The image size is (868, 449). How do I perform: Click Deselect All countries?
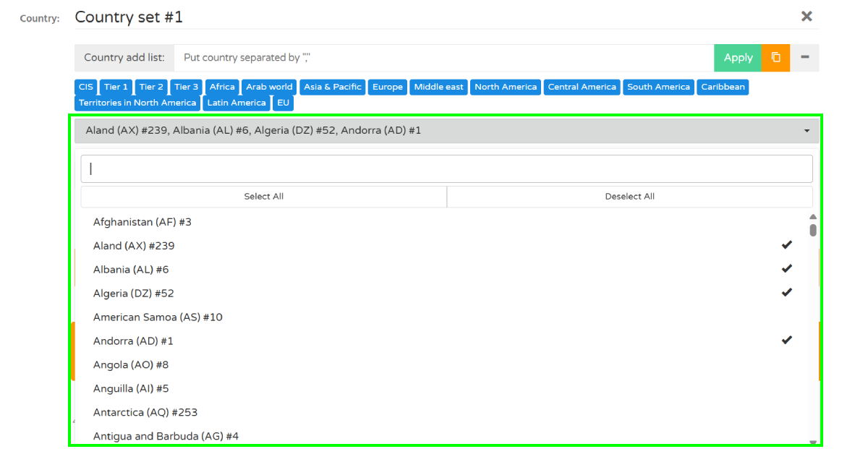point(629,197)
